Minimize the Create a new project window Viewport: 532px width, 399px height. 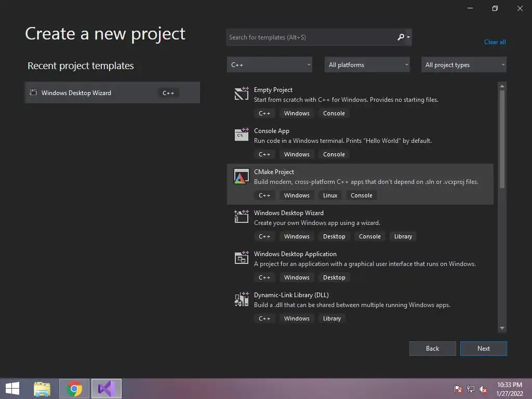470,8
